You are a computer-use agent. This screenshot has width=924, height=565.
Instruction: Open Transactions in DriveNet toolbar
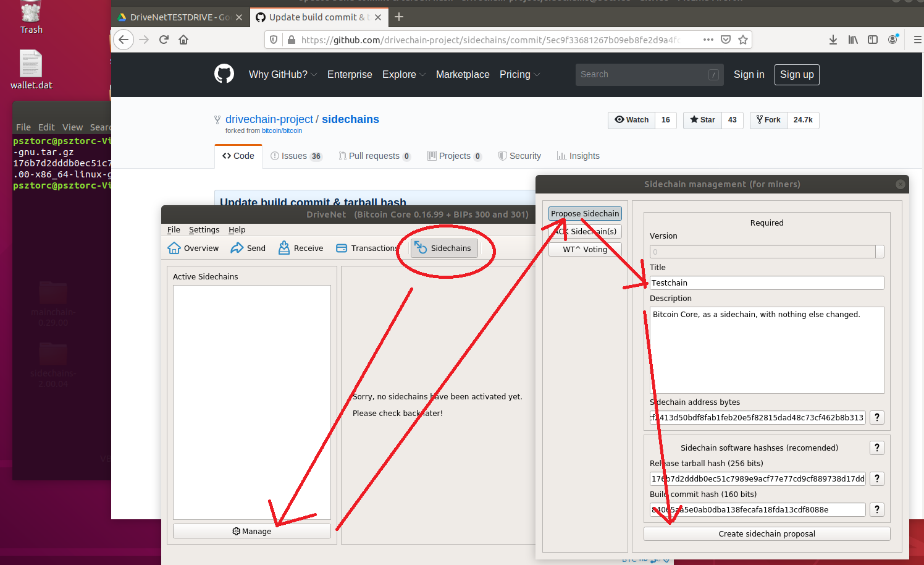point(367,248)
